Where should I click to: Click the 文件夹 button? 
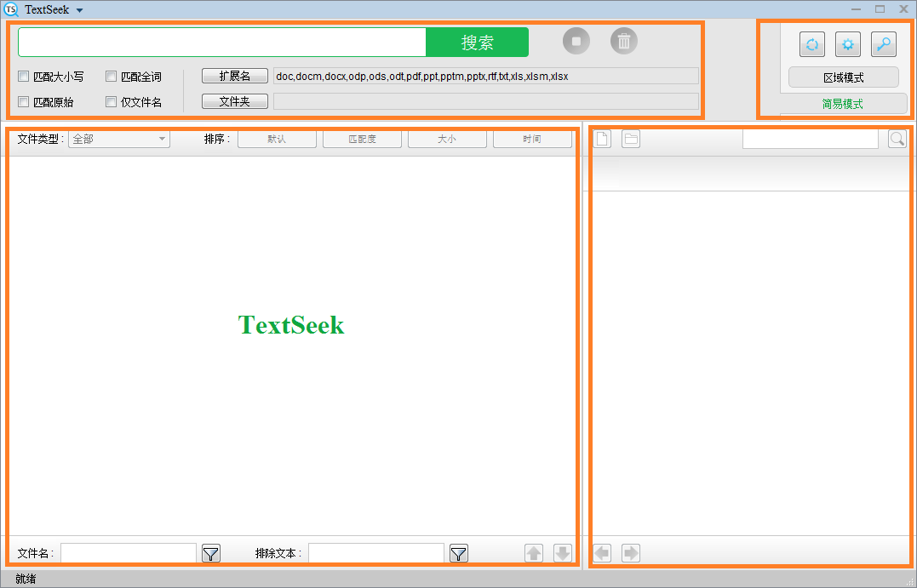point(234,101)
